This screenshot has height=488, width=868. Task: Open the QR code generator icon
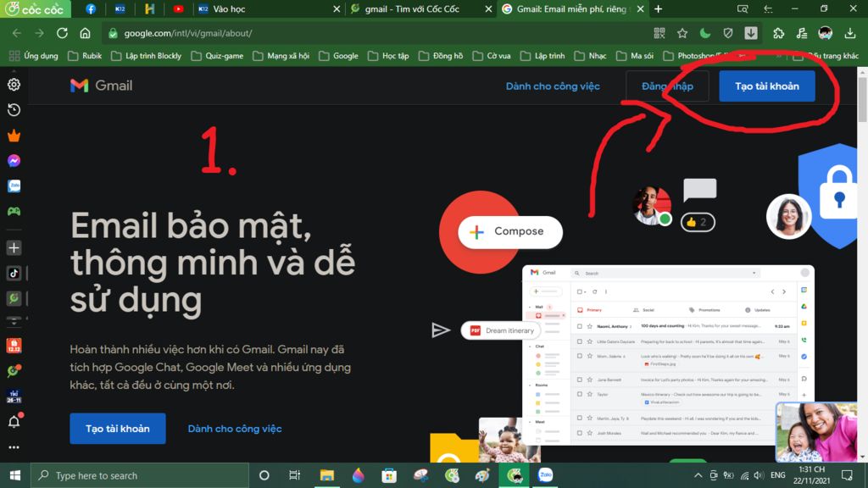point(659,33)
